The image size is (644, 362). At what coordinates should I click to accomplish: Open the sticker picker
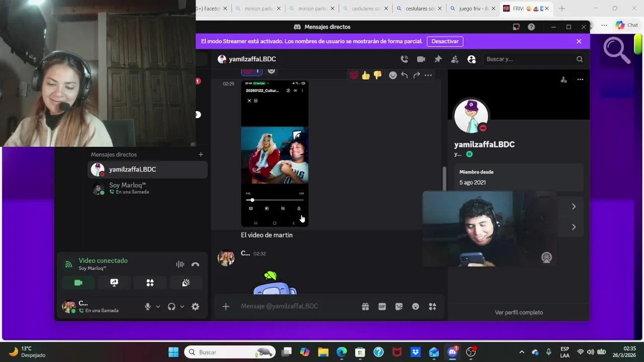399,307
